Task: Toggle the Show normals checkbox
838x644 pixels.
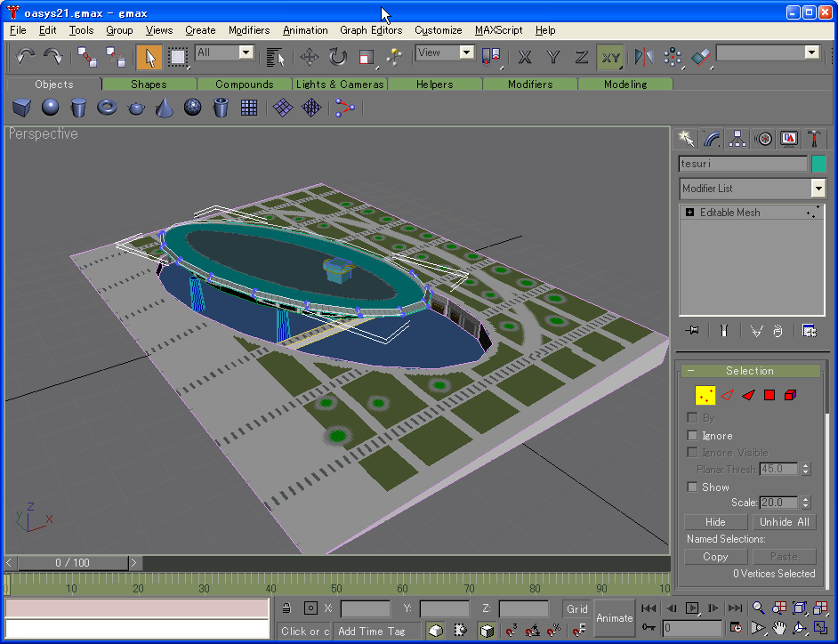Action: click(692, 487)
